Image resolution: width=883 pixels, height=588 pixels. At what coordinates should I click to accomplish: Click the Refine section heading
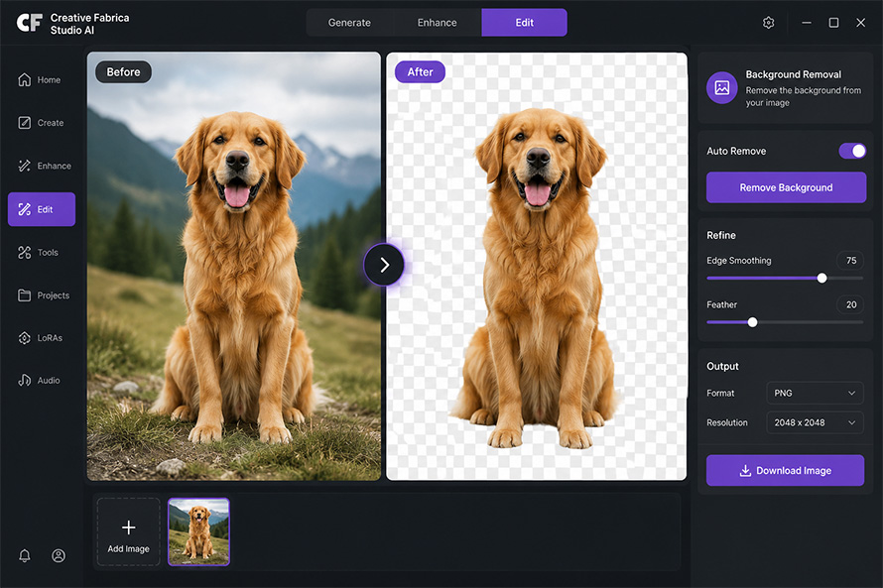point(721,235)
